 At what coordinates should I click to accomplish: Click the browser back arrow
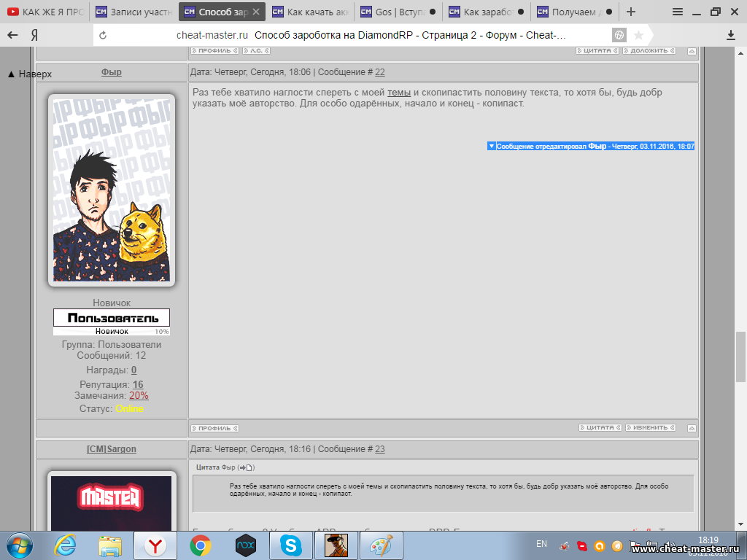12,35
